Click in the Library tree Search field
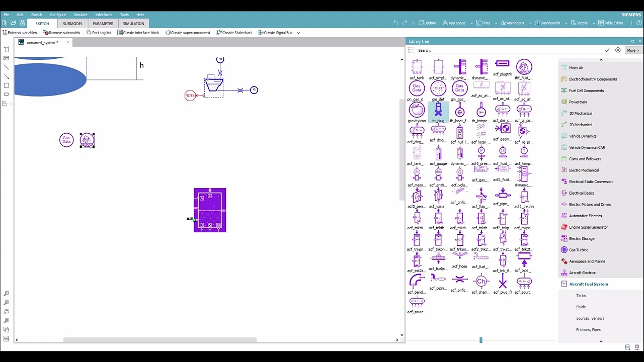Image resolution: width=644 pixels, height=362 pixels. point(516,50)
